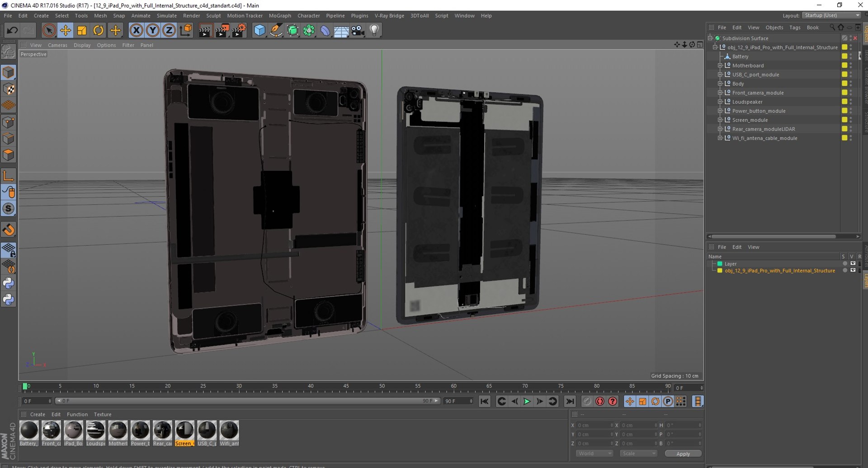Switch to Texture mode icon
Screen dimensions: 868x468
(9, 89)
